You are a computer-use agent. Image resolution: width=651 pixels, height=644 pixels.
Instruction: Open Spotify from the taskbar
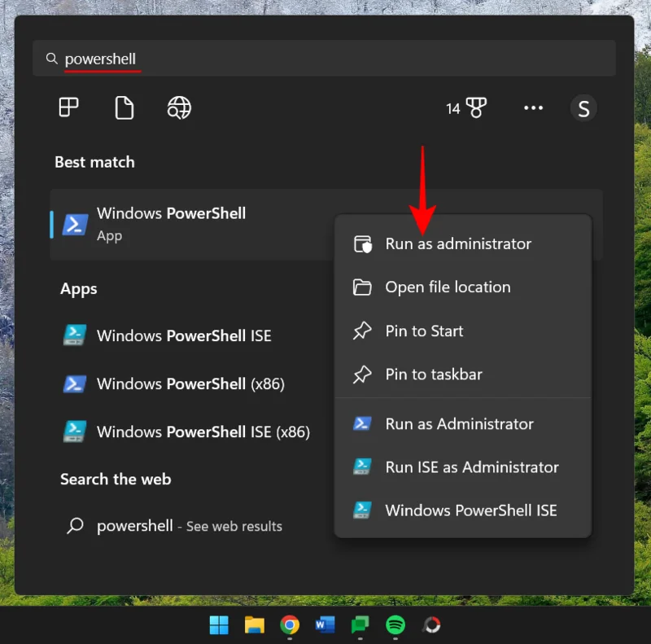click(x=397, y=625)
